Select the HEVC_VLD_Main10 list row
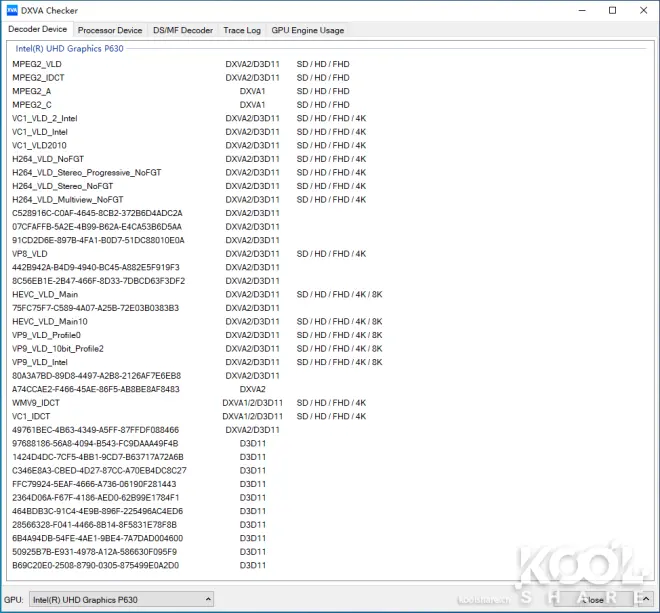The width and height of the screenshot is (660, 613). coord(50,321)
